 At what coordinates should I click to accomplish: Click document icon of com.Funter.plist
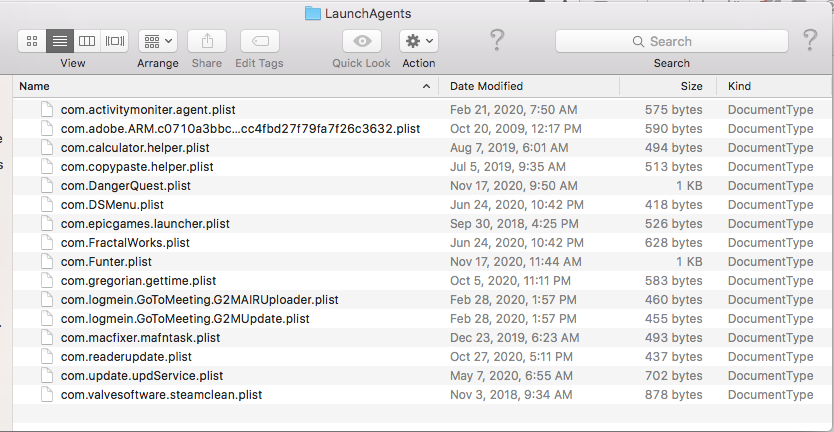tap(47, 262)
